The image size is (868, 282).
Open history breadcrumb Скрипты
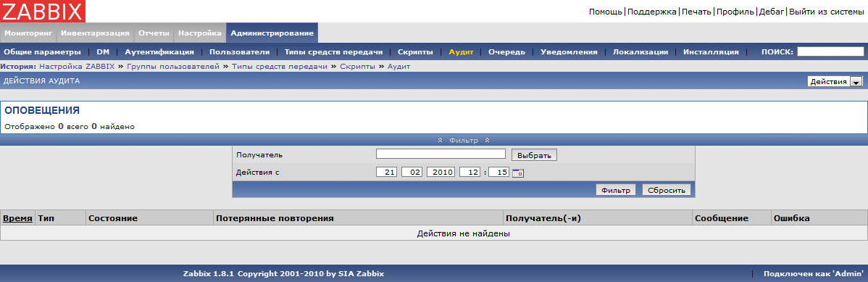click(x=358, y=67)
